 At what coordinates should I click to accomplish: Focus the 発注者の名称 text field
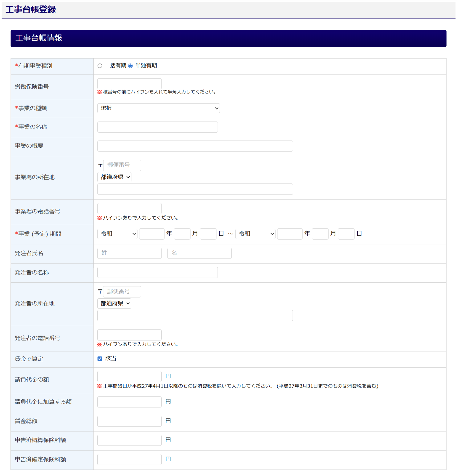point(157,272)
